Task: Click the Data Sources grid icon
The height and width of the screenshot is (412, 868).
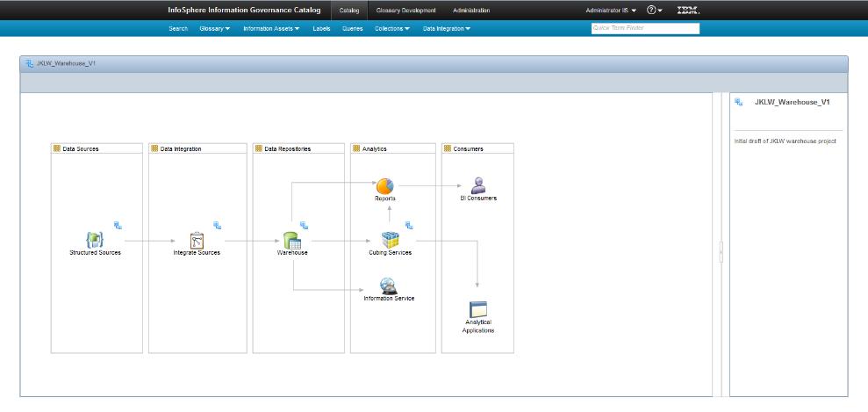Action: pyautogui.click(x=56, y=148)
